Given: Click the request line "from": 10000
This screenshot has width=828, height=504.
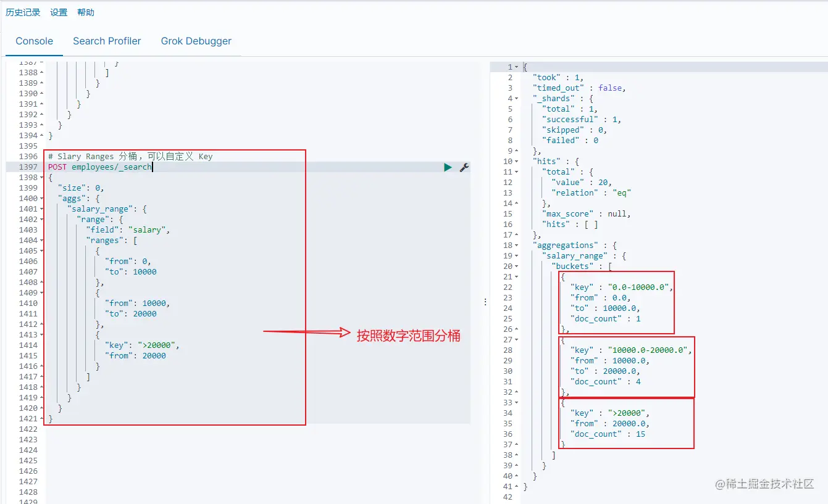Looking at the screenshot, I should pyautogui.click(x=138, y=304).
